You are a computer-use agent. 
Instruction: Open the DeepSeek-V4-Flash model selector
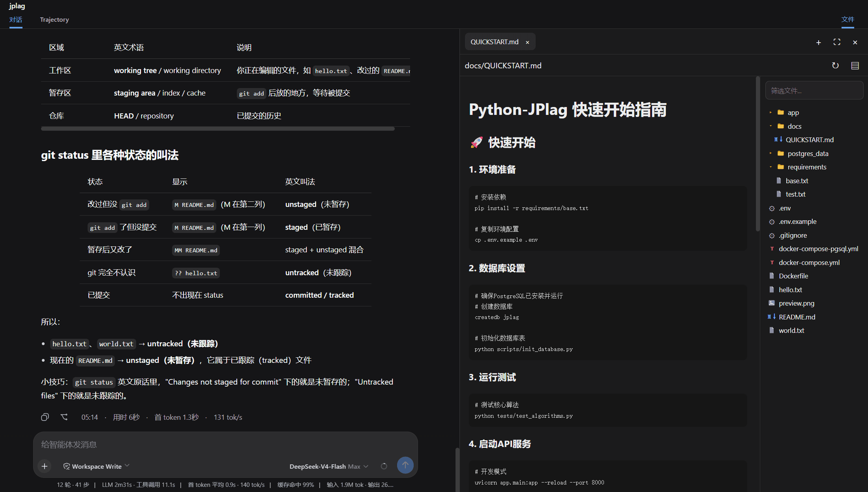point(329,466)
